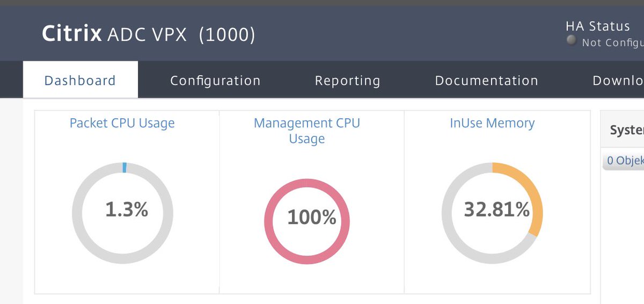The width and height of the screenshot is (644, 304).
Task: Click the Not Configured status text
Action: pyautogui.click(x=613, y=43)
